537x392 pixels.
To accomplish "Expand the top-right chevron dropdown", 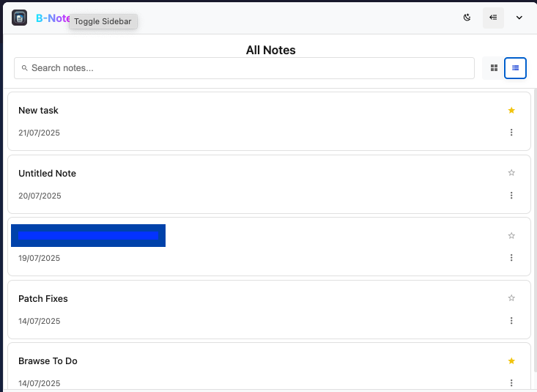I will 519,18.
